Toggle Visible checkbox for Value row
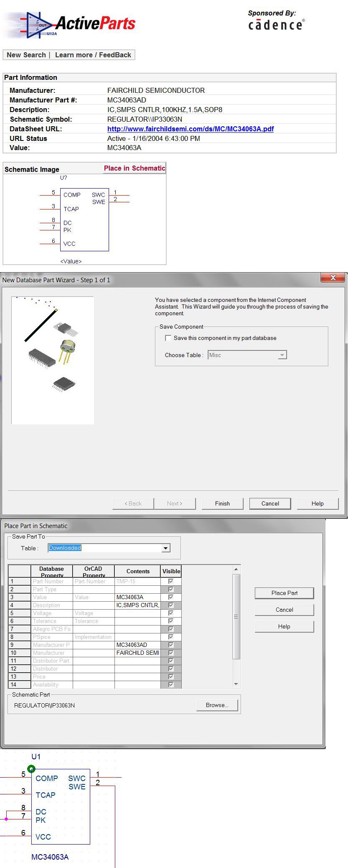Viewport: 348px width, 868px height. tap(170, 597)
